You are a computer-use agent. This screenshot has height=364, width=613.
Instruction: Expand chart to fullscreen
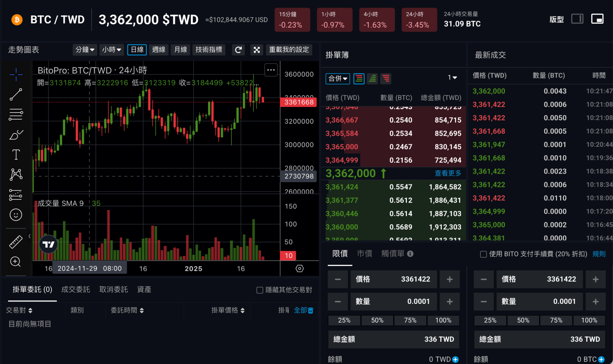(257, 50)
